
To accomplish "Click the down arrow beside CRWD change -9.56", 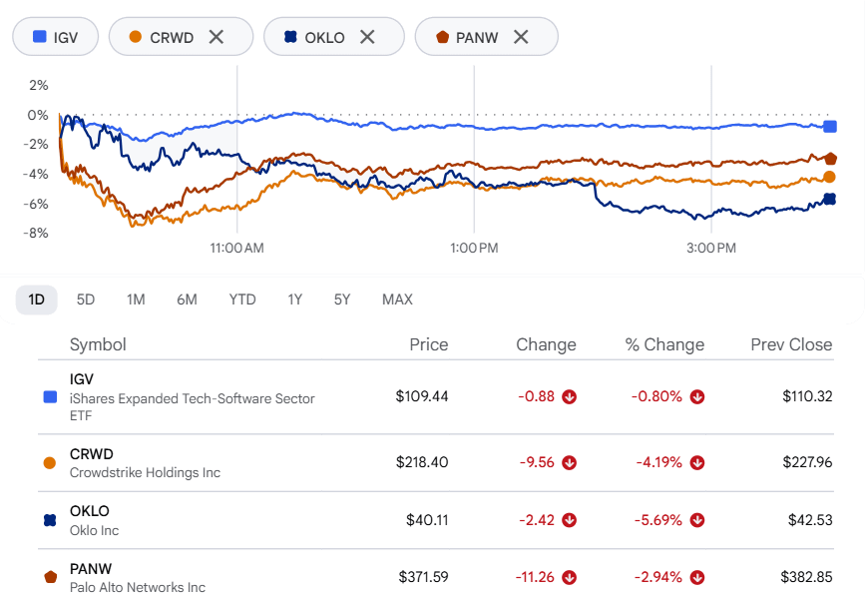I will click(x=569, y=462).
